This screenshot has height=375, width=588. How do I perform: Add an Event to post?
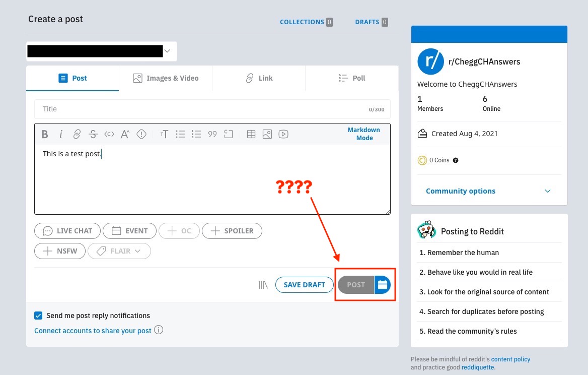[x=129, y=231]
